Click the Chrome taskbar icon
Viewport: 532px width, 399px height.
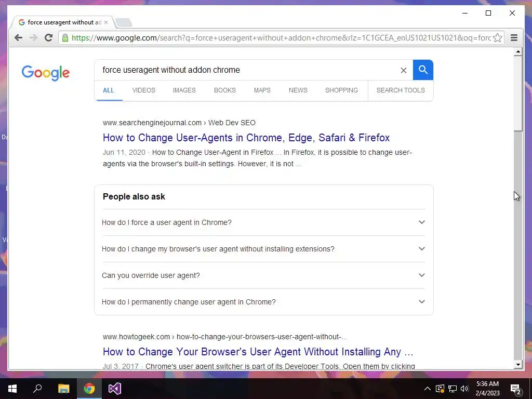click(89, 389)
